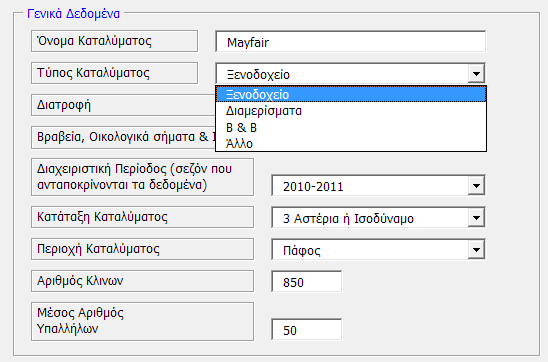This screenshot has width=548, height=362.
Task: Open the Τύπος Καταλύματος dropdown arrow
Action: (476, 74)
